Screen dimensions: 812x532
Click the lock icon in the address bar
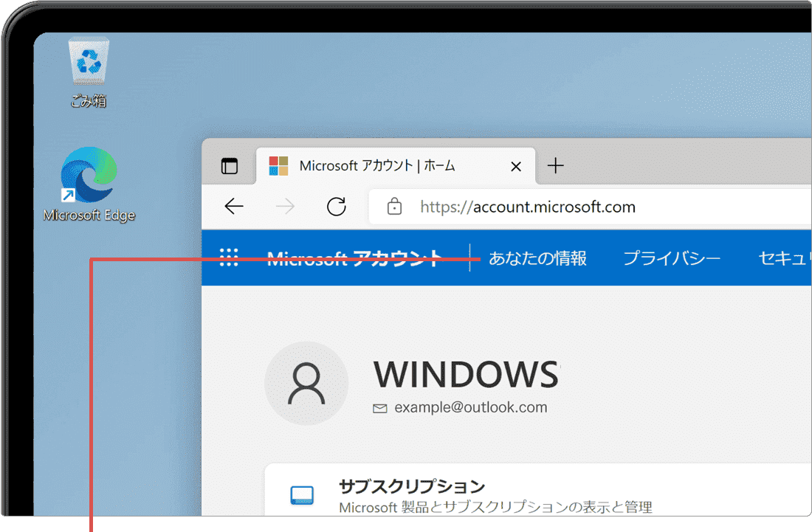[x=393, y=207]
